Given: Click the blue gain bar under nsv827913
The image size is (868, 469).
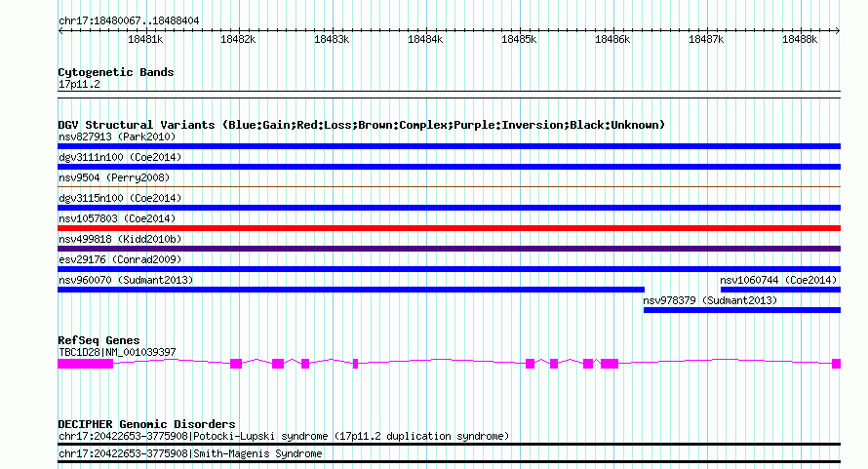Looking at the screenshot, I should 449,146.
